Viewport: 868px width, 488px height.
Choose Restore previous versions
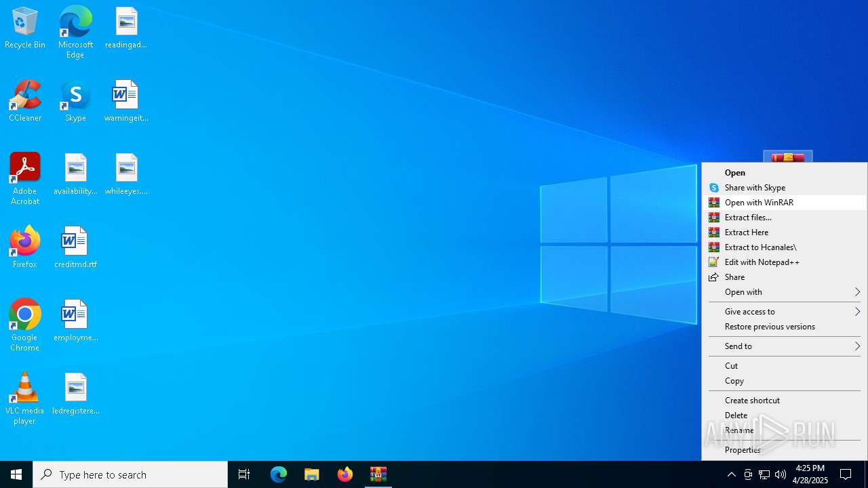click(785, 327)
